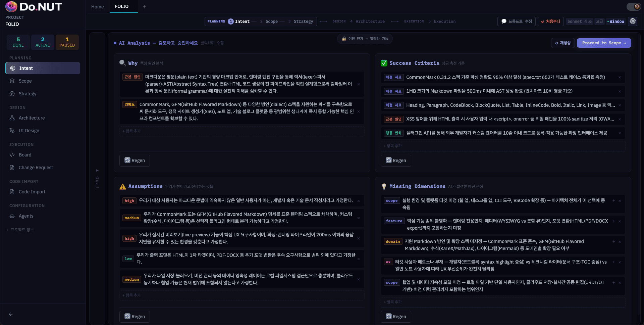Select Board in the EXECUTION section
The height and width of the screenshot is (325, 644).
(24, 155)
